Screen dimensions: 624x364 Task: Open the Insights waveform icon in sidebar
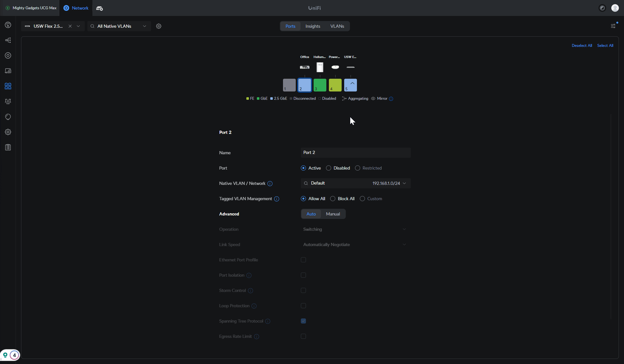[x=8, y=101]
